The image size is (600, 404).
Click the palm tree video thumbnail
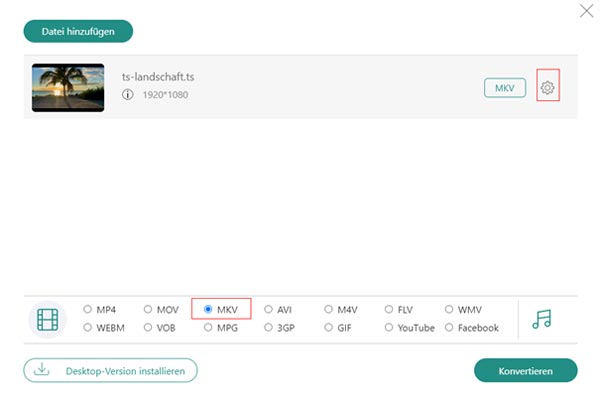point(68,88)
